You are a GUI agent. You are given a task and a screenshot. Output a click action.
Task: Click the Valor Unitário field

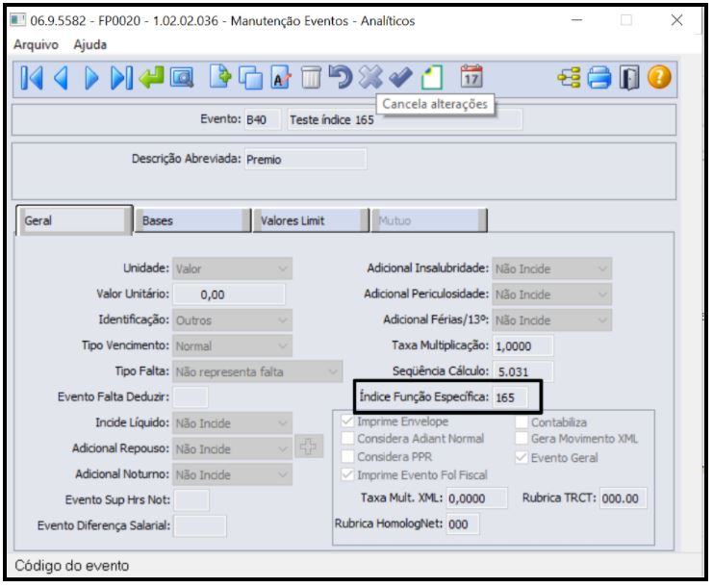click(229, 294)
